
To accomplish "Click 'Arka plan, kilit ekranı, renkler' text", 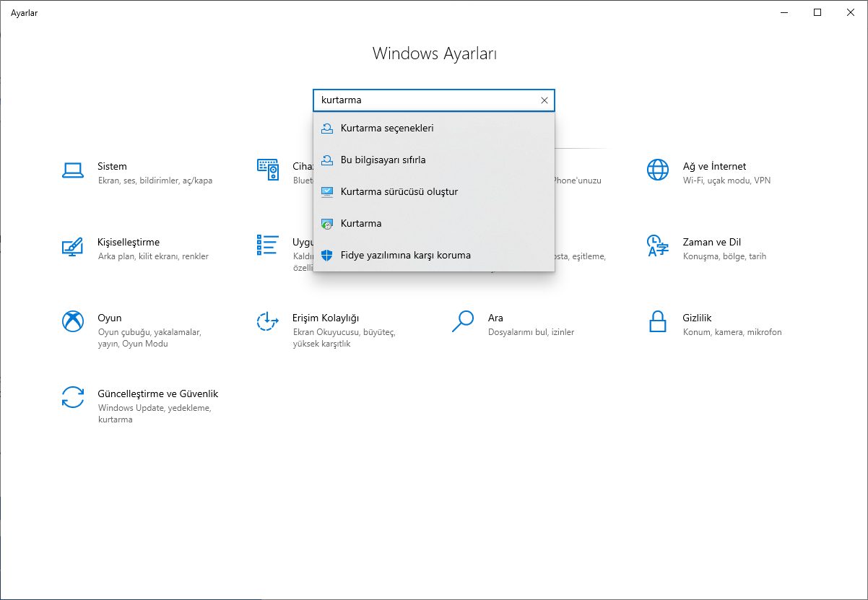I will click(153, 256).
